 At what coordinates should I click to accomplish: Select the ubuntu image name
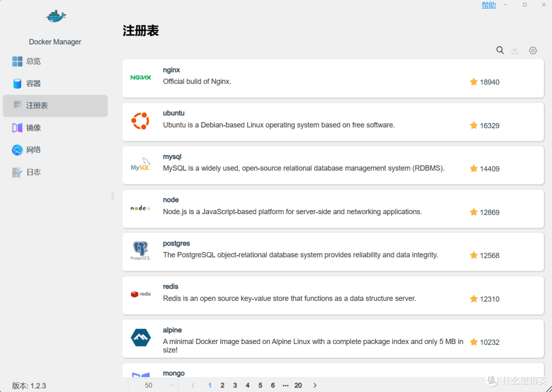click(x=174, y=113)
